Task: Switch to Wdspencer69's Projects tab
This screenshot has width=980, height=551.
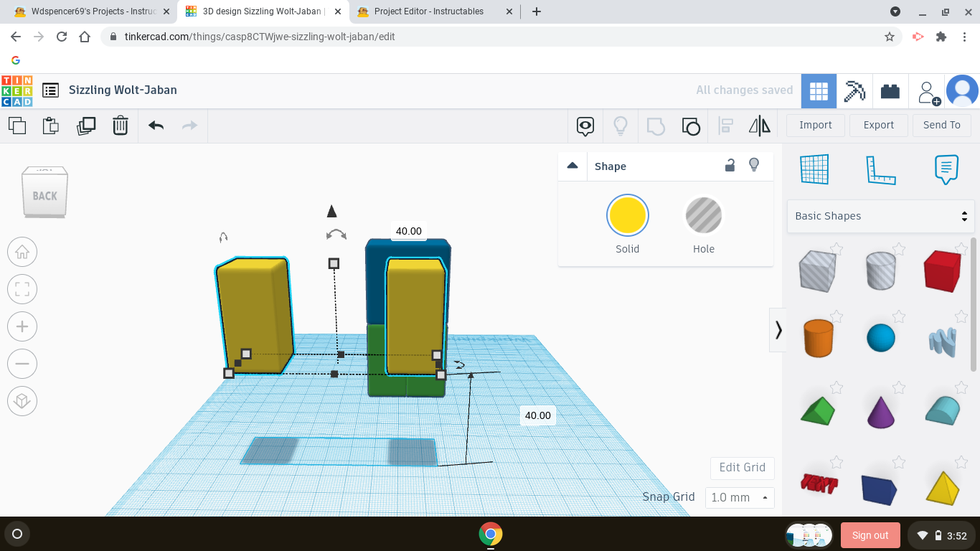Action: point(86,11)
